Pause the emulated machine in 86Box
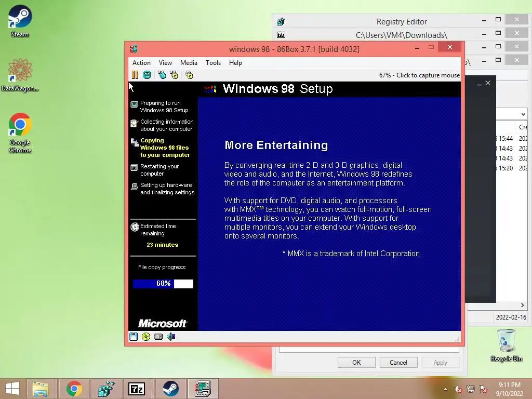This screenshot has width=532, height=399. pos(135,75)
